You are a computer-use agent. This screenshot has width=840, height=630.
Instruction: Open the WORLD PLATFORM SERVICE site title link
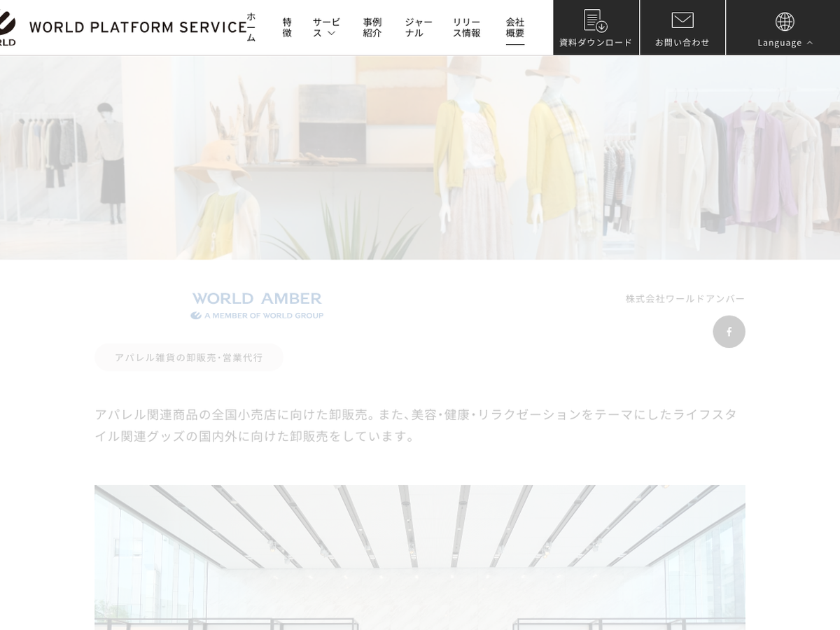click(x=137, y=27)
